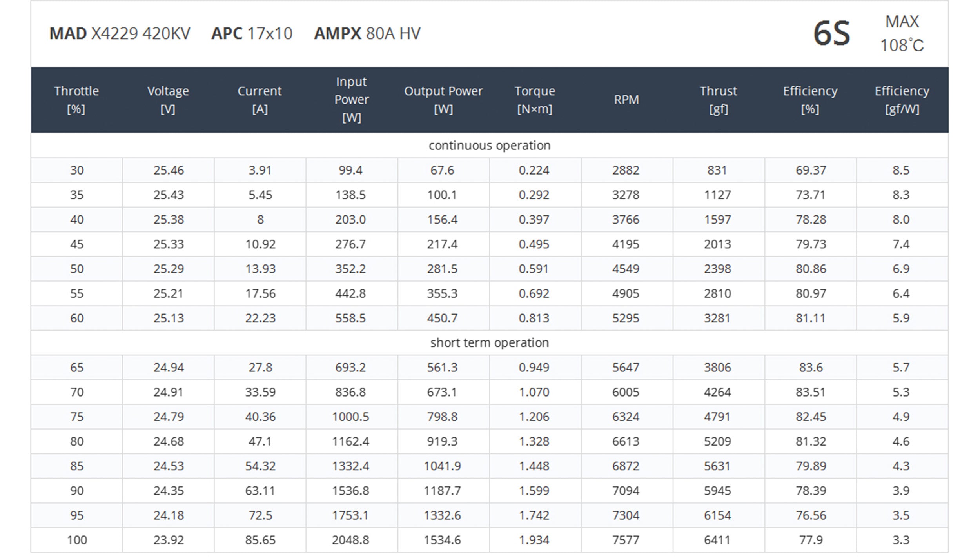
Task: Click the MAD X4229 420KV title text
Action: point(120,34)
